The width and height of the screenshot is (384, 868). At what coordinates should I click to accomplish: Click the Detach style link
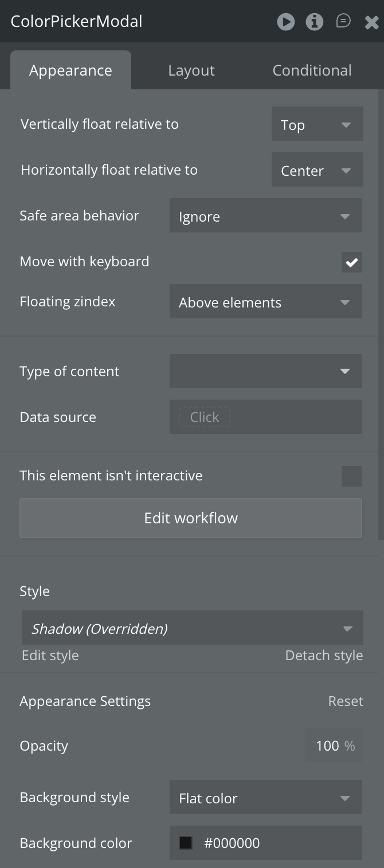pos(324,656)
